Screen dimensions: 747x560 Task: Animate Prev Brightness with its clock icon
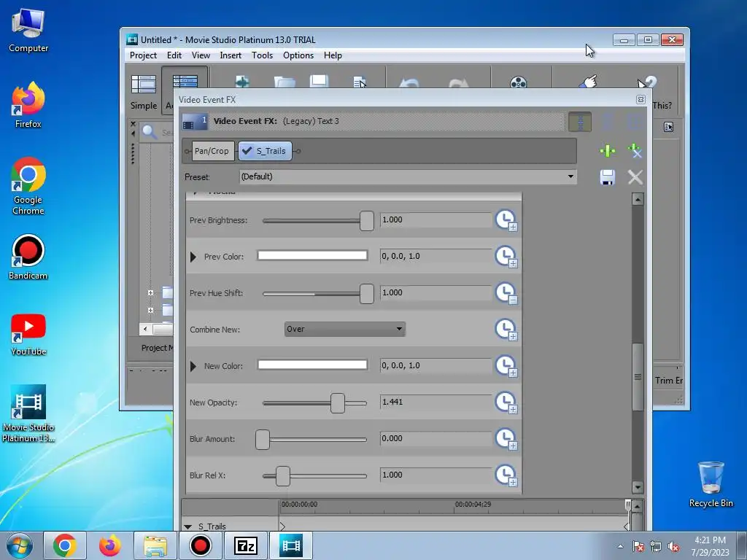click(506, 220)
